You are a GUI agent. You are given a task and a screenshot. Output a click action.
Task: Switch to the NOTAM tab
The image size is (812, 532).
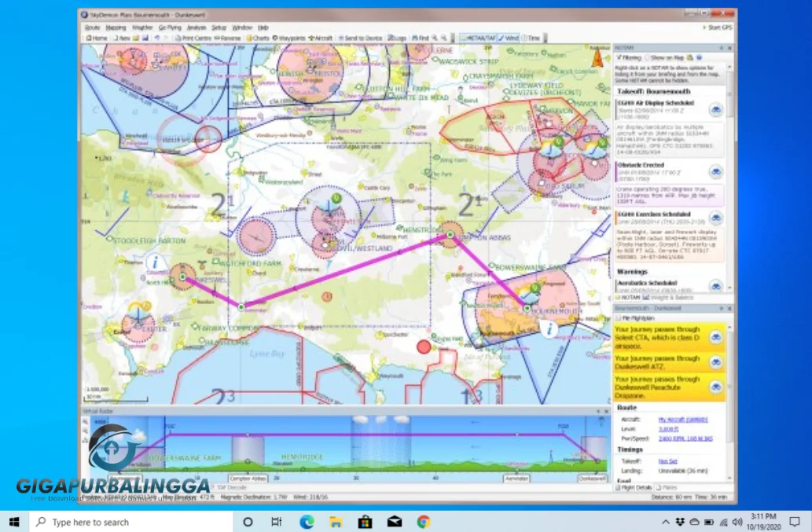click(x=627, y=298)
